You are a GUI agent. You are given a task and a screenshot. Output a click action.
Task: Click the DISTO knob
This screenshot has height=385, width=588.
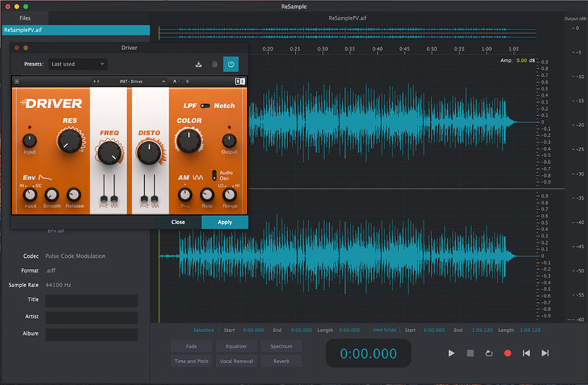pos(148,152)
